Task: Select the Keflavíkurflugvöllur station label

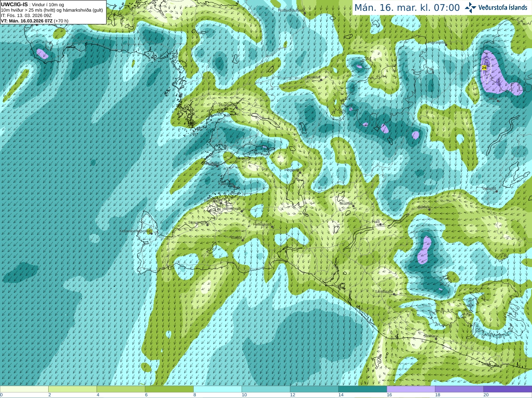Action: point(135,231)
